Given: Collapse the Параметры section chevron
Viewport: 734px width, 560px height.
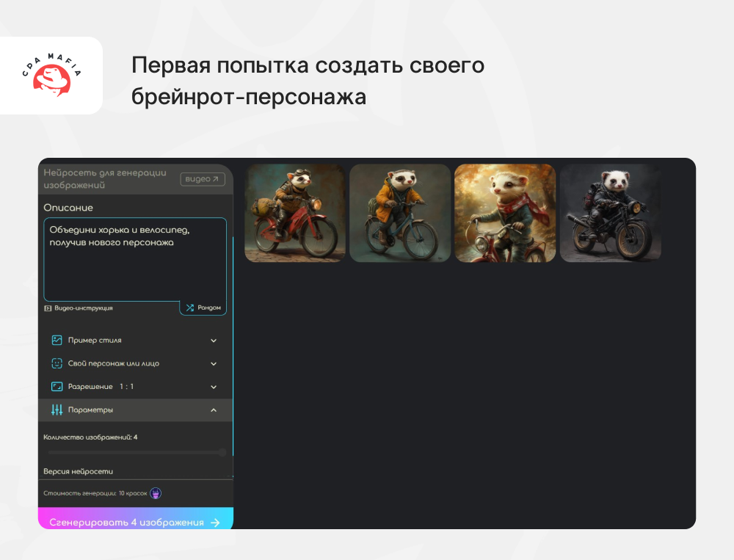Looking at the screenshot, I should 214,410.
